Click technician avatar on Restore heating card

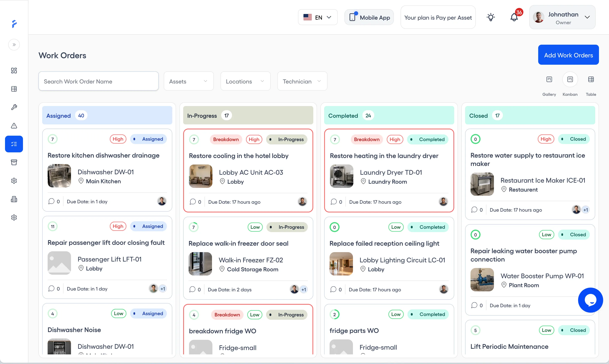[x=443, y=202]
